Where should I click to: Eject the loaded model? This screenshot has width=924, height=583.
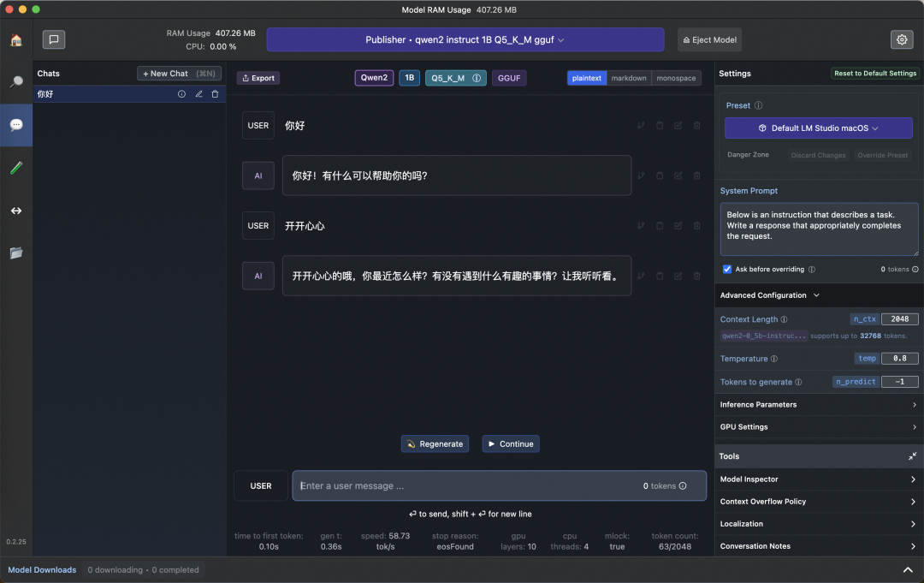pos(709,39)
